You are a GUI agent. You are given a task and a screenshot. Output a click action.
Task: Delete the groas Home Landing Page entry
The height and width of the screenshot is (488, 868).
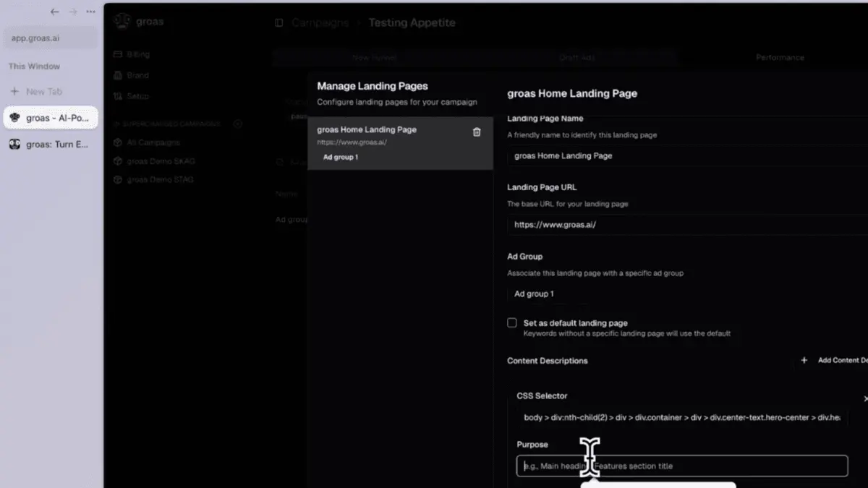coord(476,132)
